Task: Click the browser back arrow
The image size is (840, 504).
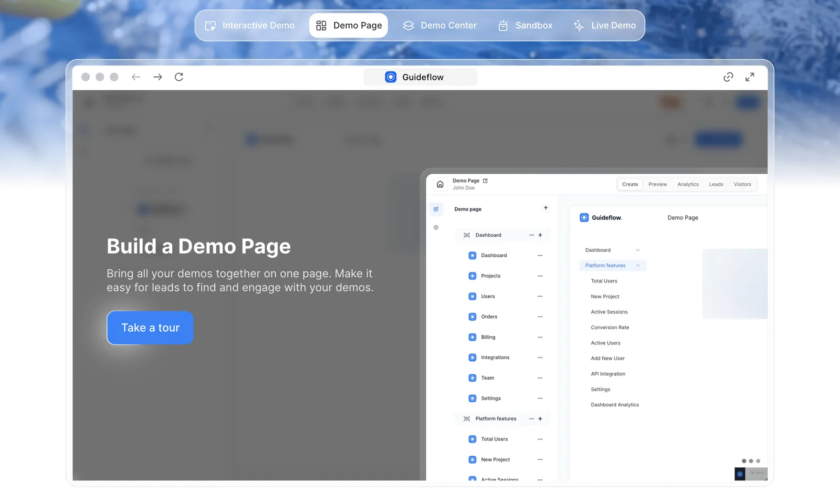Action: [136, 77]
